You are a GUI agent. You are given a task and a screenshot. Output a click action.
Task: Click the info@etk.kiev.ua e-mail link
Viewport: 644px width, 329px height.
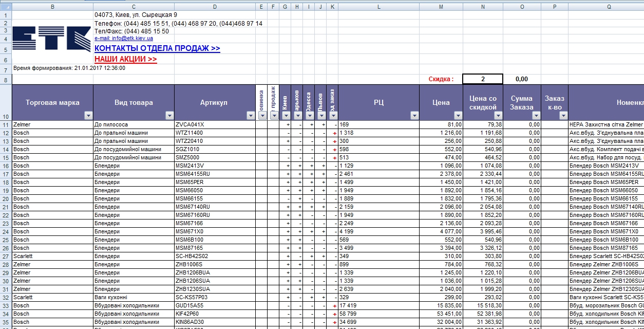(123, 38)
